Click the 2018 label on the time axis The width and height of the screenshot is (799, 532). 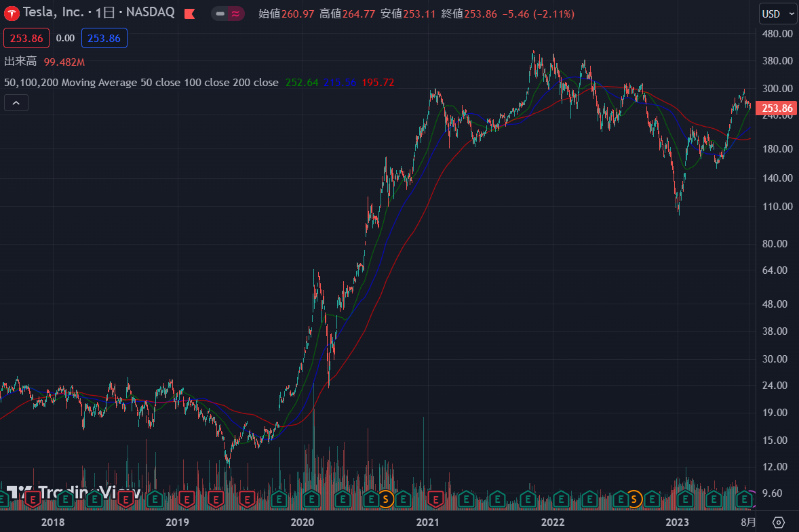(x=53, y=523)
